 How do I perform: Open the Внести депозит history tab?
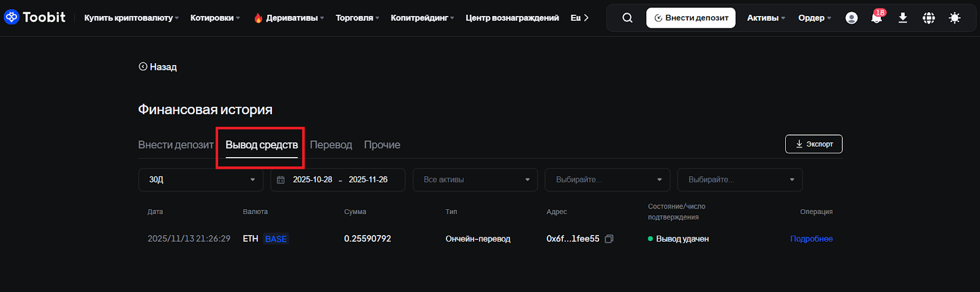(176, 145)
